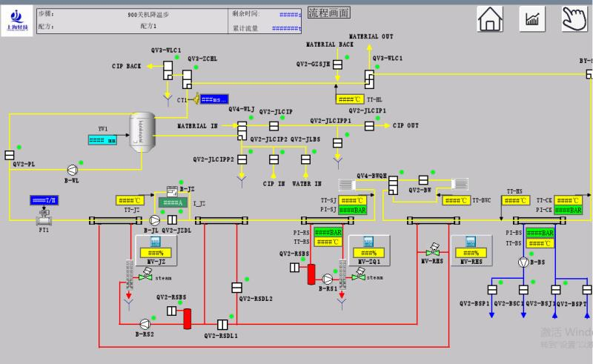This screenshot has width=593, height=364.
Task: Select the B-BS pump symbol
Action: (x=525, y=262)
